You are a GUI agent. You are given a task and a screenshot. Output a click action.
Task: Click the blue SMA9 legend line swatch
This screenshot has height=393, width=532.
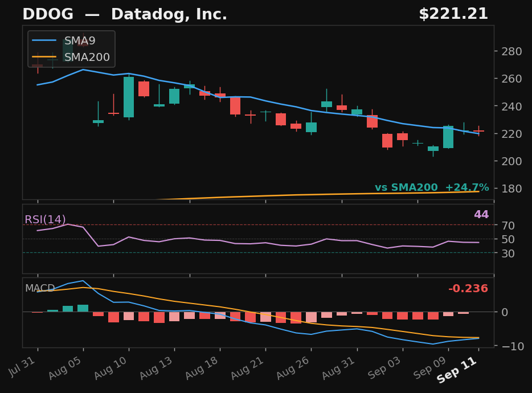44,41
